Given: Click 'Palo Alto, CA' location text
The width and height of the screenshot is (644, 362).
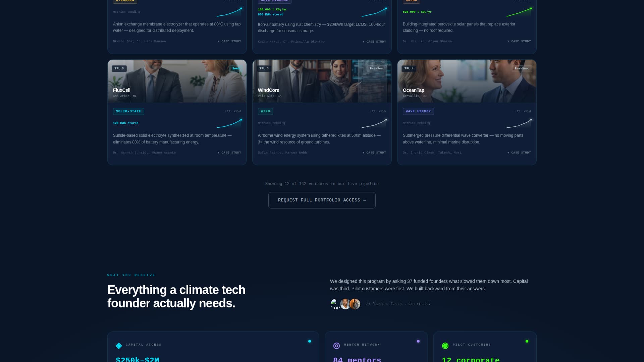Looking at the screenshot, I should [x=270, y=96].
